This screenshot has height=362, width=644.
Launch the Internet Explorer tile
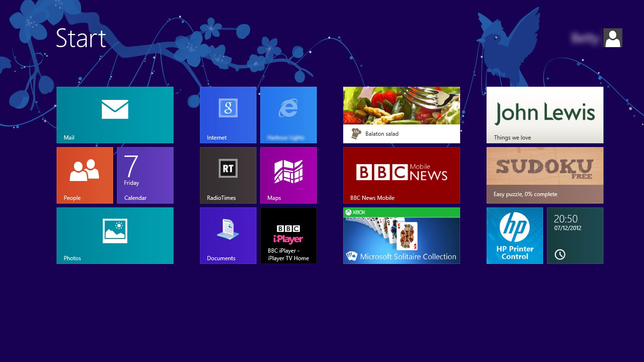tap(289, 115)
